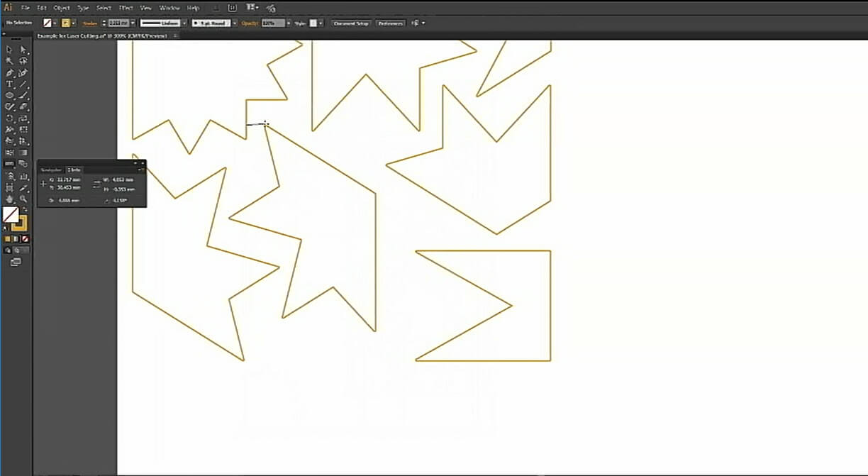Viewport: 868px width, 476px height.
Task: Open the Object menu
Action: (62, 8)
